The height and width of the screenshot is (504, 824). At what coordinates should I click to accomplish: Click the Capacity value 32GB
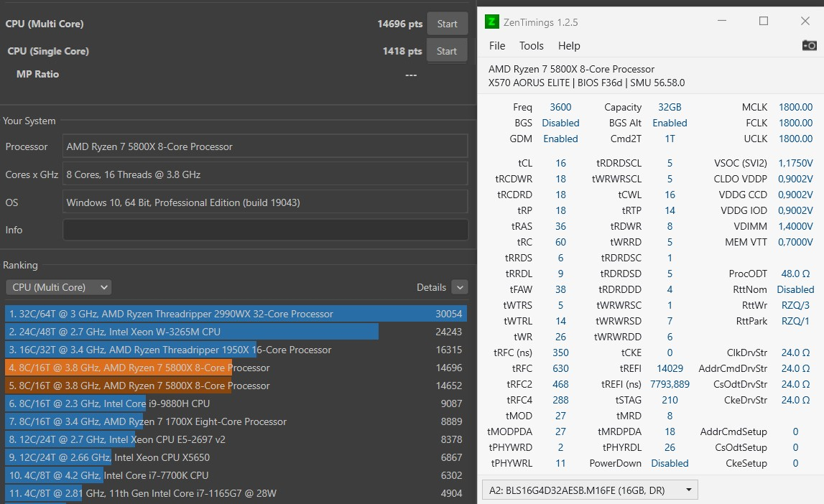coord(670,107)
